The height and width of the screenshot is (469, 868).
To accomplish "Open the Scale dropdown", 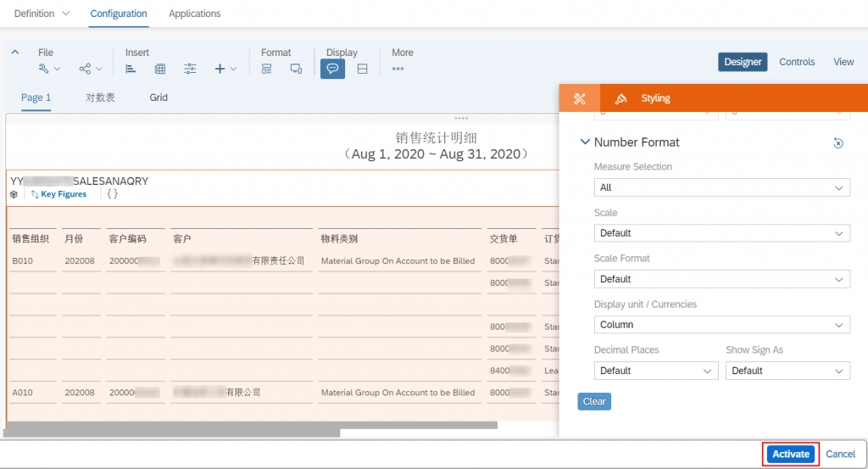I will click(722, 233).
